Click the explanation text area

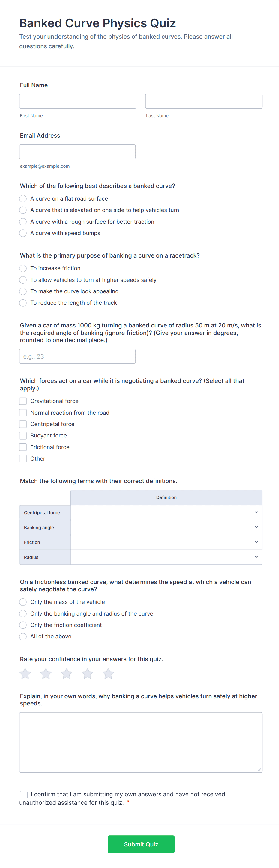(x=141, y=742)
